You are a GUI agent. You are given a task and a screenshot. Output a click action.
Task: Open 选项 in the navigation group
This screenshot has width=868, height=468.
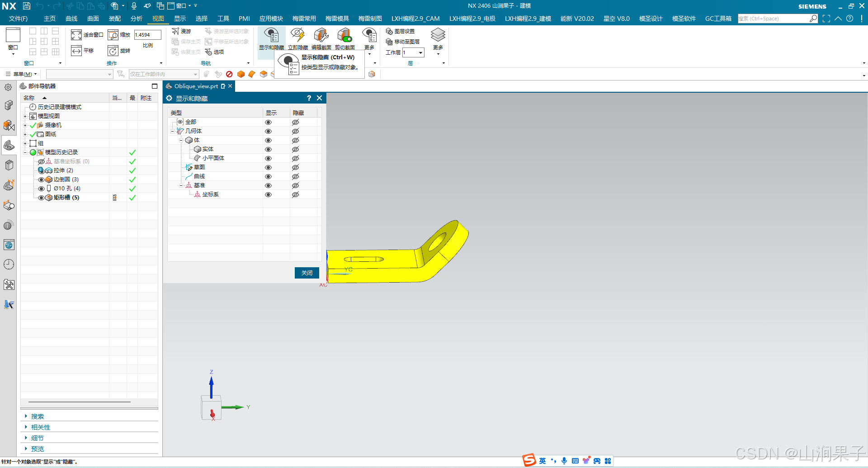coord(214,52)
